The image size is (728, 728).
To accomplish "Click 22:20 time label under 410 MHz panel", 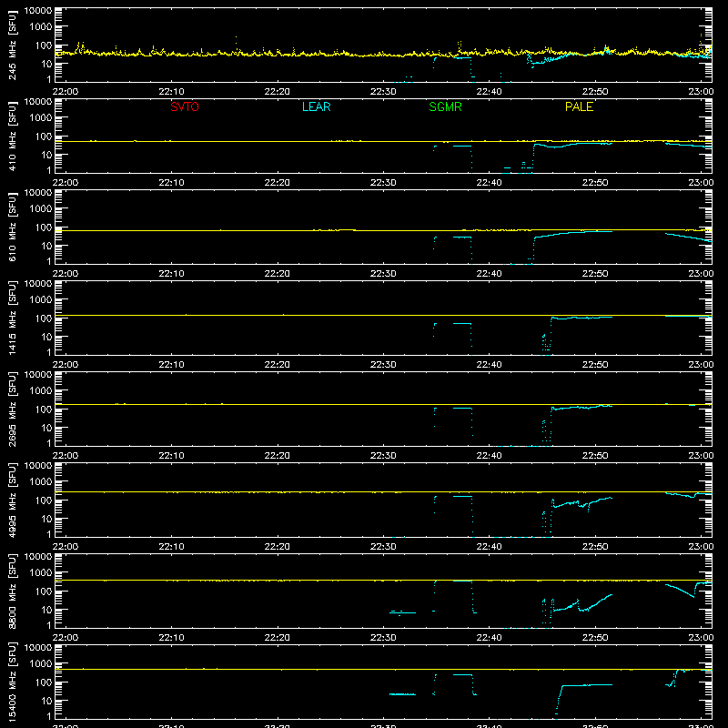I will click(x=278, y=183).
